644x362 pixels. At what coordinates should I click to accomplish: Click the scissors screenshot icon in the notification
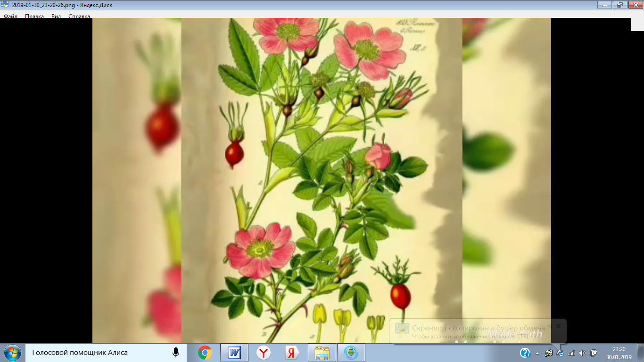tap(402, 329)
